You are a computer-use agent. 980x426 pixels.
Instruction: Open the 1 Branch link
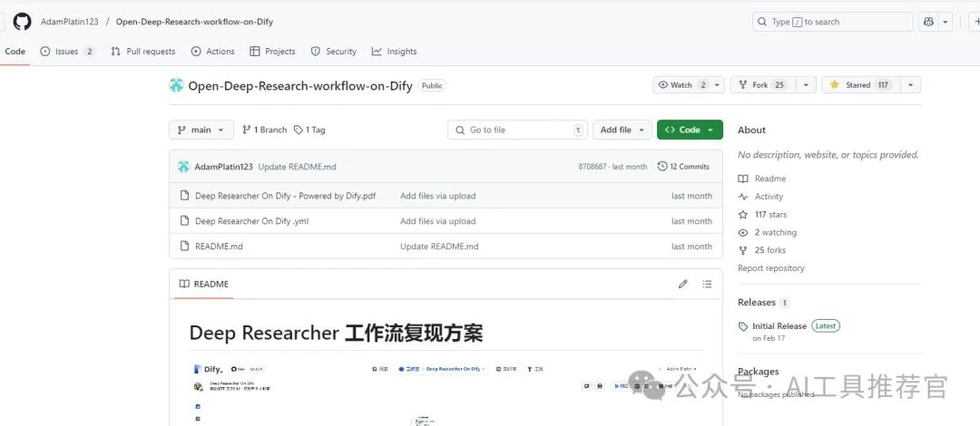coord(264,130)
